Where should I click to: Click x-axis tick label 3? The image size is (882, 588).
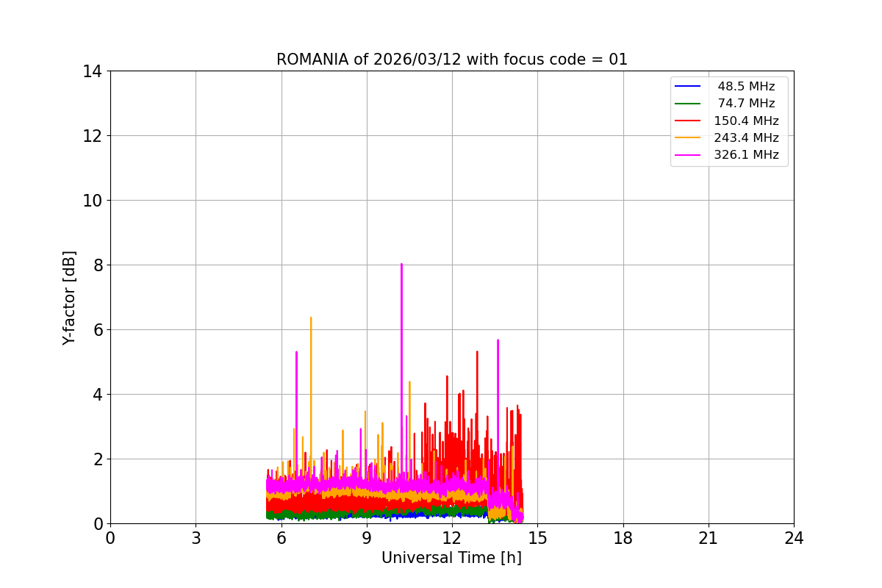196,538
